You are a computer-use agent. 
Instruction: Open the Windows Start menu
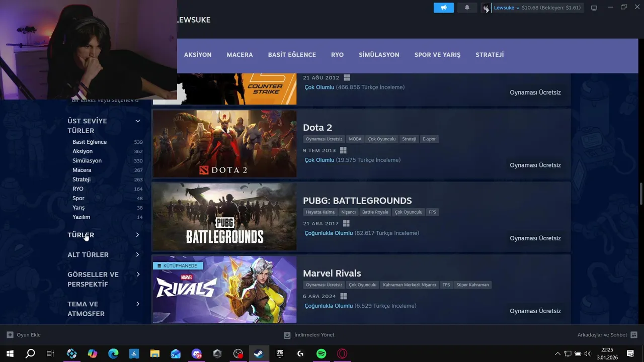click(x=10, y=353)
